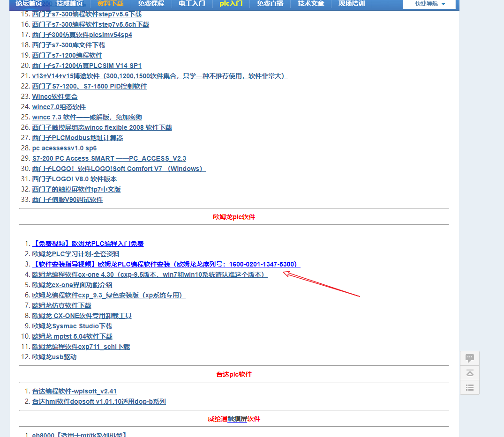Image resolution: width=504 pixels, height=437 pixels.
Task: Open the 西门子伺服V90调试软件 link
Action: click(x=67, y=200)
